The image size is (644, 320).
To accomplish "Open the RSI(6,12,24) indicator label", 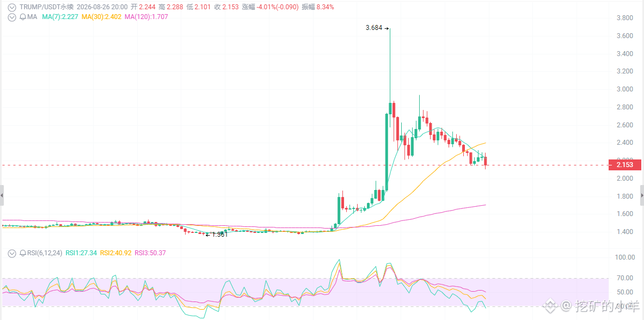I will [x=45, y=253].
